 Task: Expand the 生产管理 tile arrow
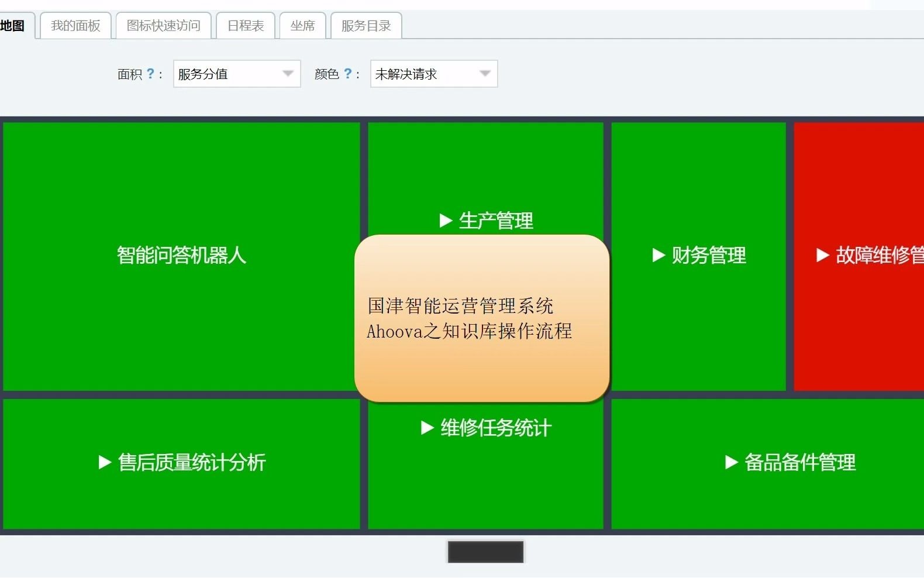point(446,221)
